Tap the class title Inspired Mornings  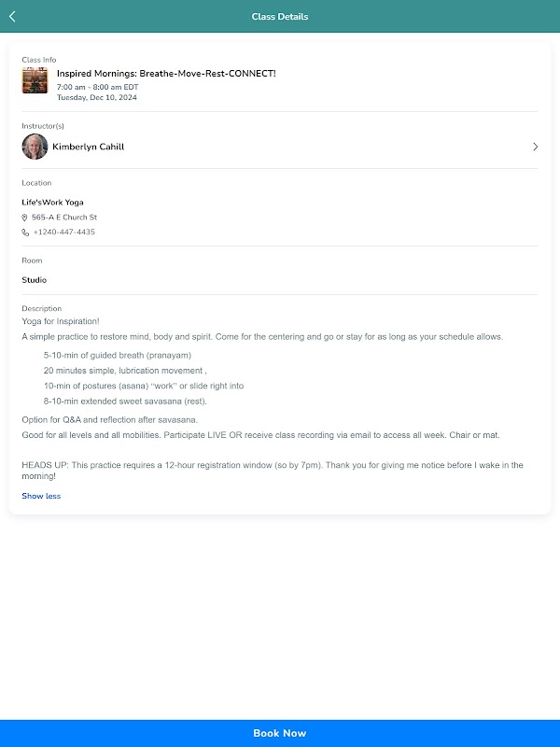[166, 74]
